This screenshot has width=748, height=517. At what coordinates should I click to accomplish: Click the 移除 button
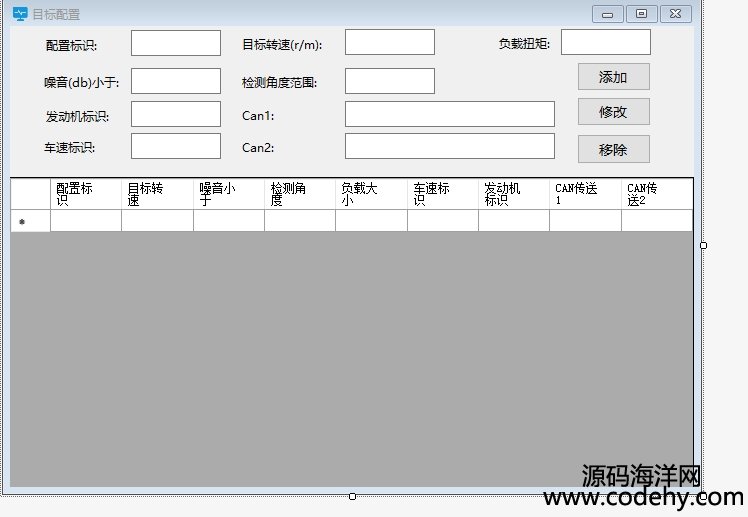(x=613, y=149)
